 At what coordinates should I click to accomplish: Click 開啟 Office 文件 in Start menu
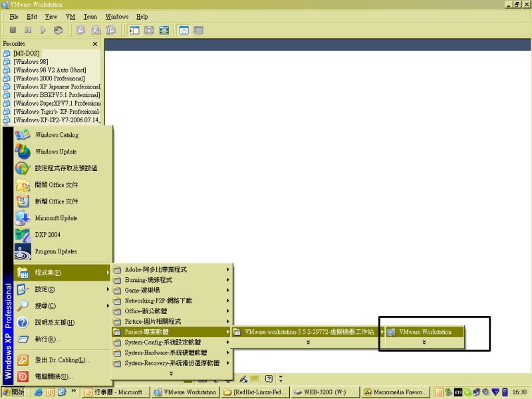pos(63,185)
